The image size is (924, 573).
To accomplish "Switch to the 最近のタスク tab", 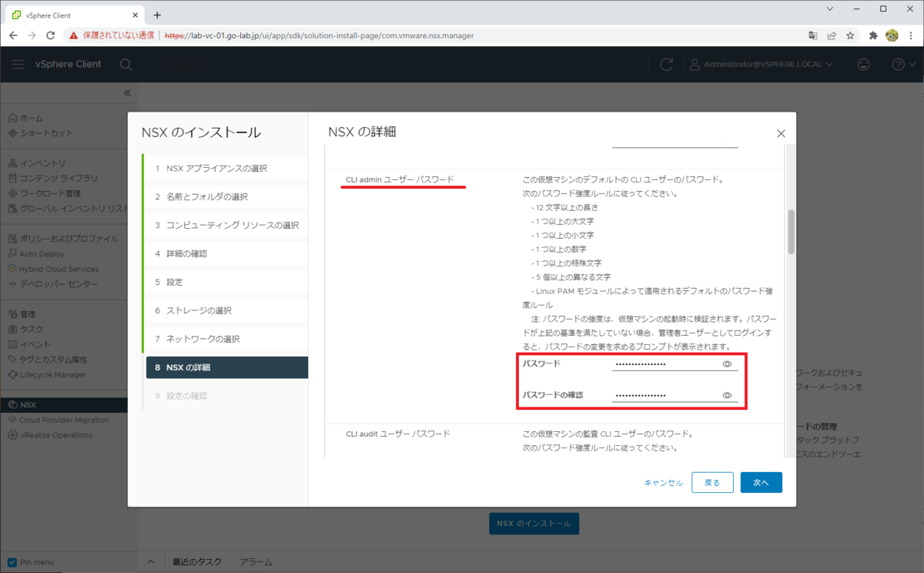I will [196, 562].
